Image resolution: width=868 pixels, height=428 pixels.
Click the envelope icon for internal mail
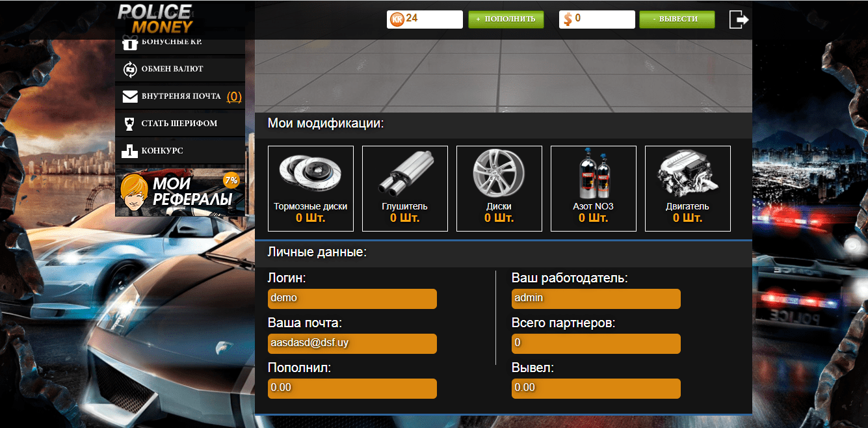tap(130, 96)
